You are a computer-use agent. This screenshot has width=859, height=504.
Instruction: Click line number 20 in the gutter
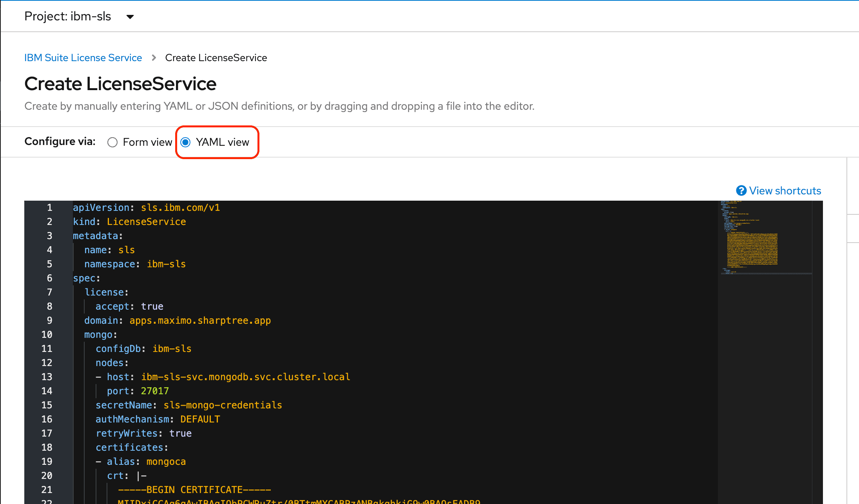click(47, 476)
